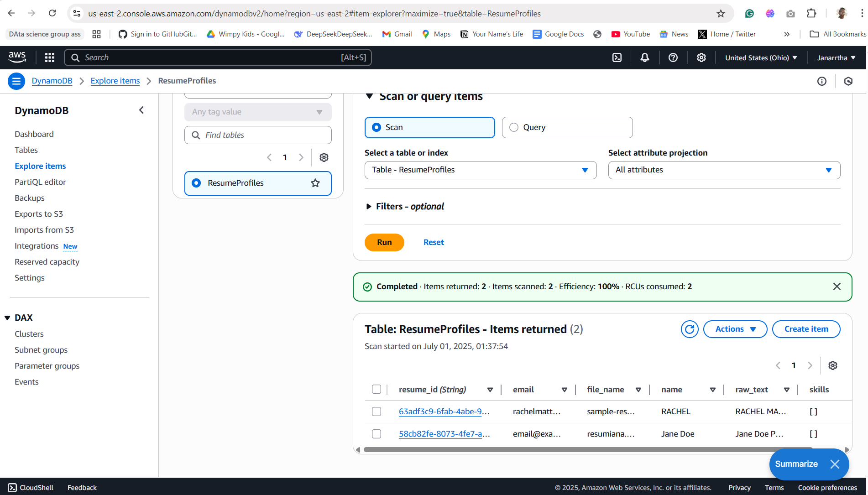Open item 58cb82fe-8073-4fe7 link
The image size is (868, 495).
(444, 434)
